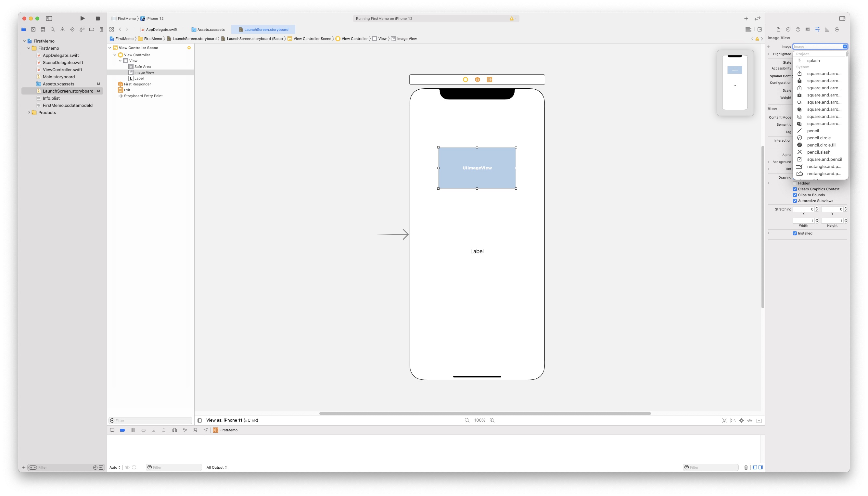This screenshot has width=868, height=496.
Task: Stop the running FirstMemo app
Action: [x=98, y=19]
